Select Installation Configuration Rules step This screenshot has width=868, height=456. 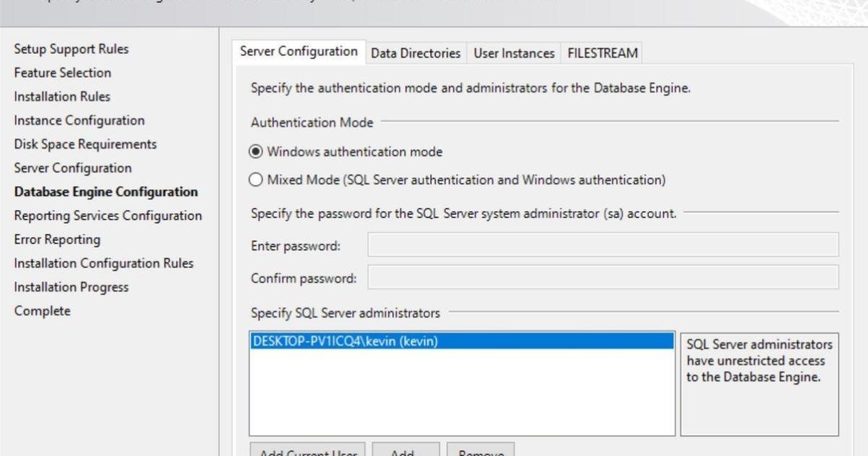[104, 263]
